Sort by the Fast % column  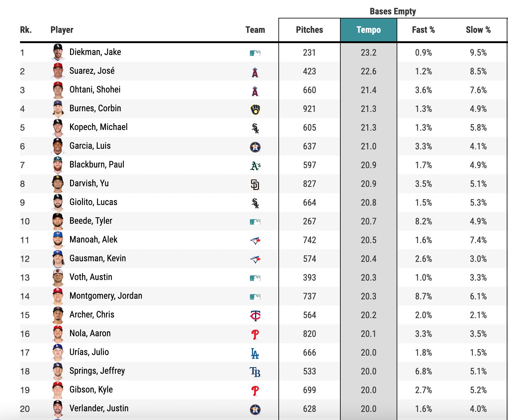pos(423,30)
